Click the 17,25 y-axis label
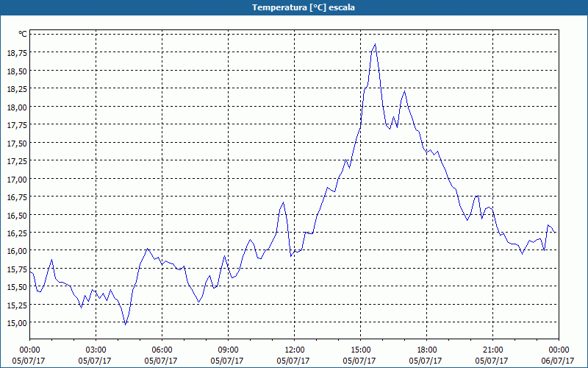Viewport: 588px width, 368px height. 17,160
